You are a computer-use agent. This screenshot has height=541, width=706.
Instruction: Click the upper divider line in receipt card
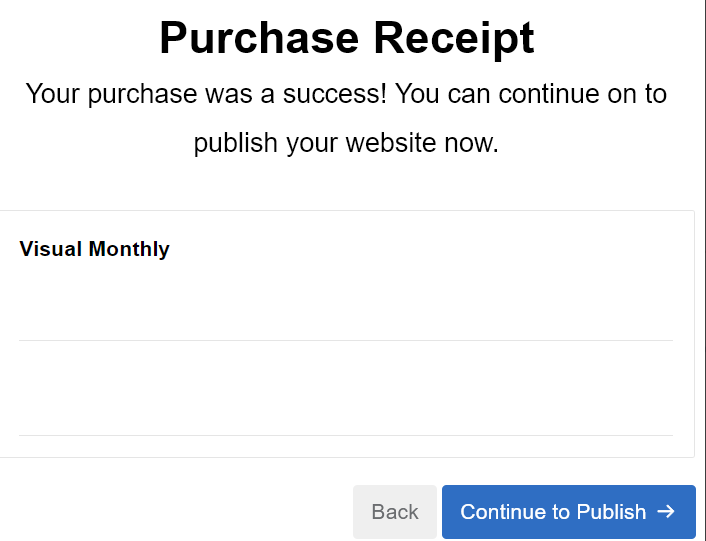[x=345, y=340]
